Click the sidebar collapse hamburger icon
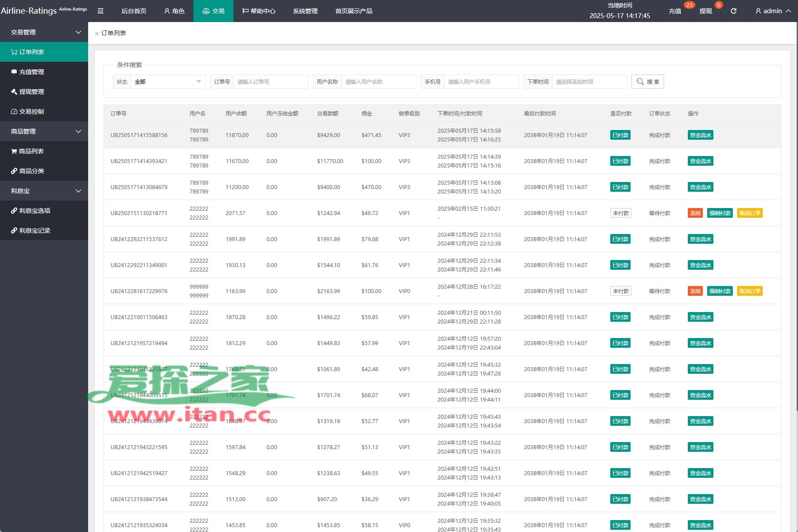Image resolution: width=798 pixels, height=532 pixels. pyautogui.click(x=100, y=11)
